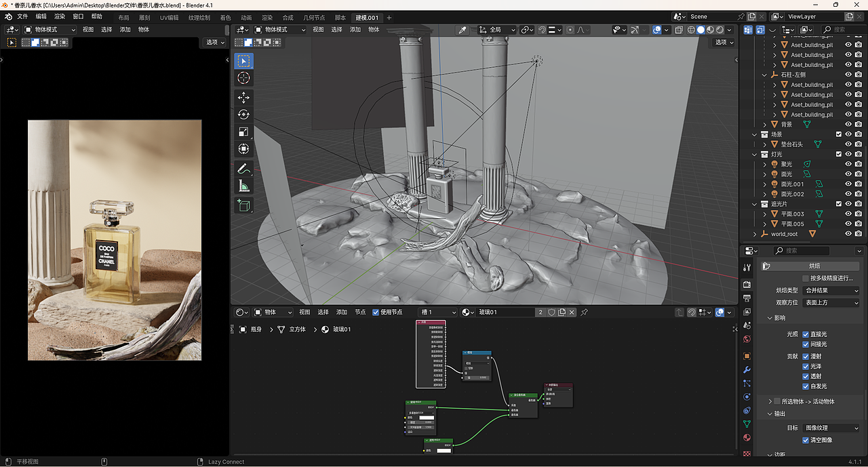Open the 目标 图像纹理 dropdown
The image size is (868, 467).
(831, 428)
